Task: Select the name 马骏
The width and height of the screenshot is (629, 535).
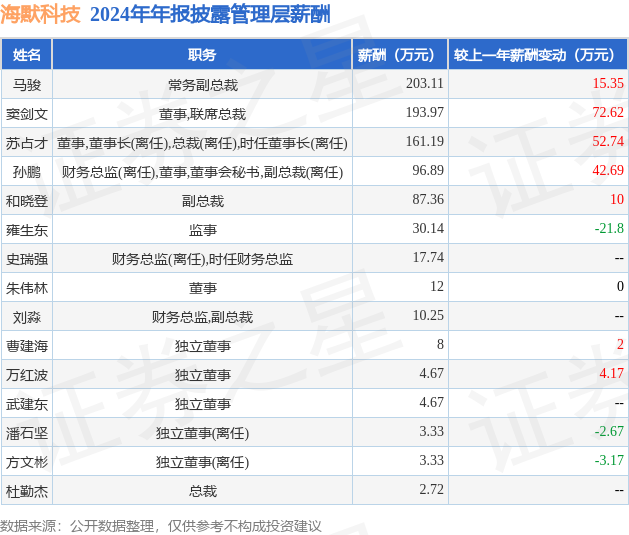Action: 27,85
